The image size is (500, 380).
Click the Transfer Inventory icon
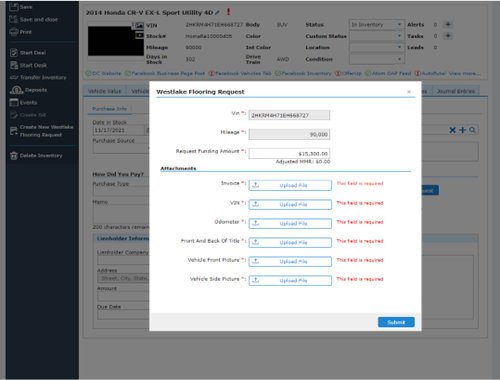[14, 77]
